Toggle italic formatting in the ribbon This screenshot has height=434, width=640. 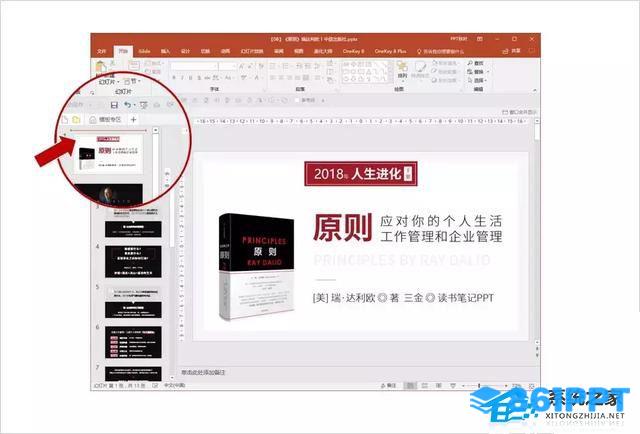(x=182, y=78)
